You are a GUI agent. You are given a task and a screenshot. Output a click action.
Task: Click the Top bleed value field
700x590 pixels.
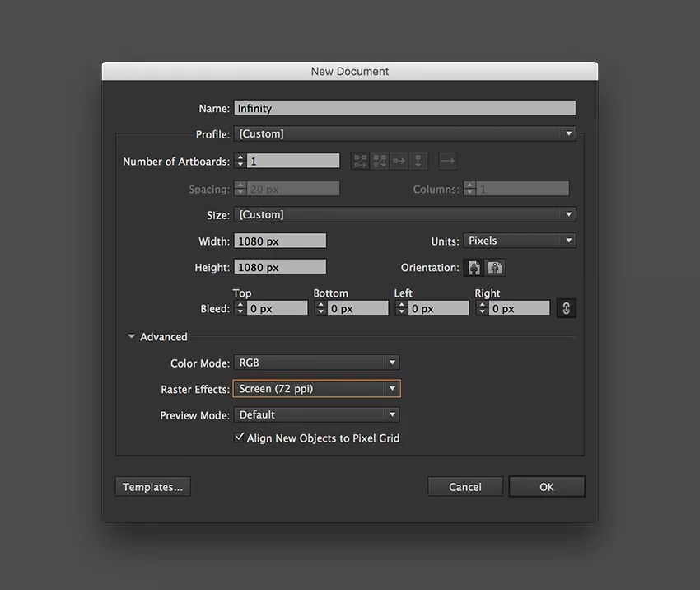(x=278, y=308)
